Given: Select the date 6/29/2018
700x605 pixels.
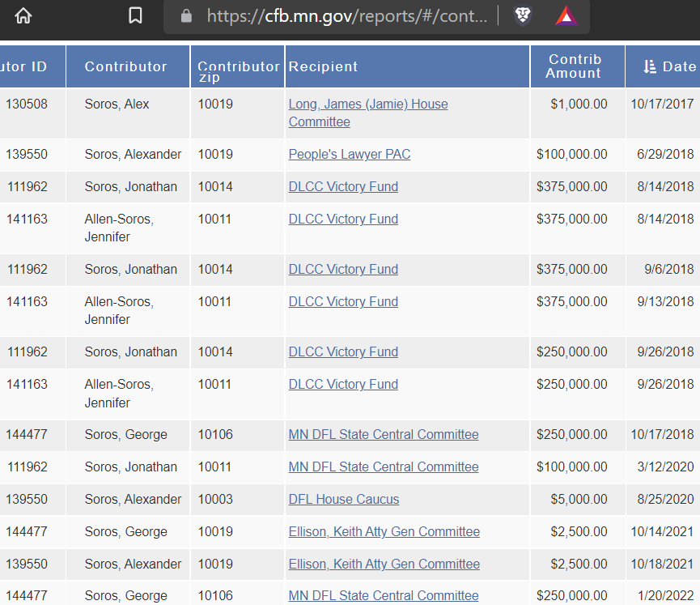Looking at the screenshot, I should (665, 154).
